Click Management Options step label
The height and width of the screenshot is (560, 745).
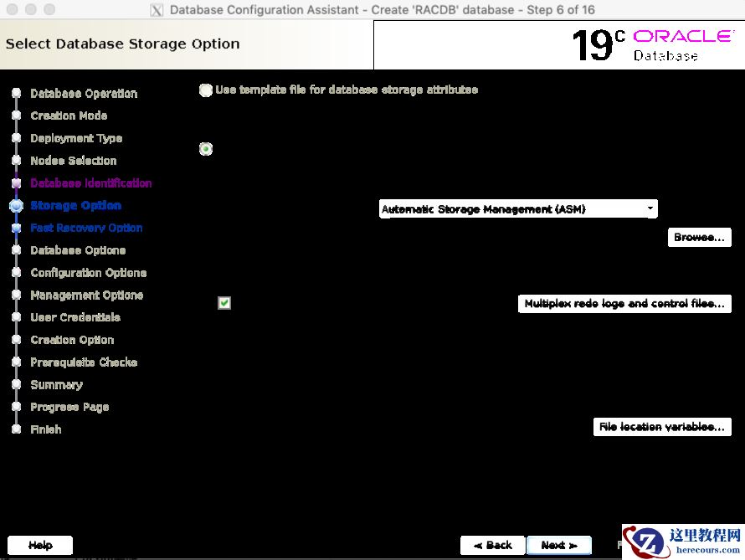(x=87, y=295)
